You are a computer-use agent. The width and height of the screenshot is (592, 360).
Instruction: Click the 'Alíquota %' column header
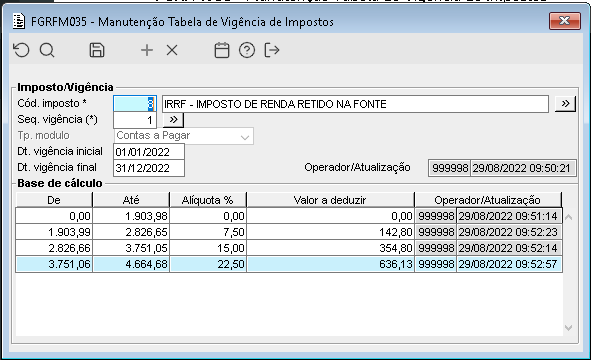pyautogui.click(x=208, y=200)
